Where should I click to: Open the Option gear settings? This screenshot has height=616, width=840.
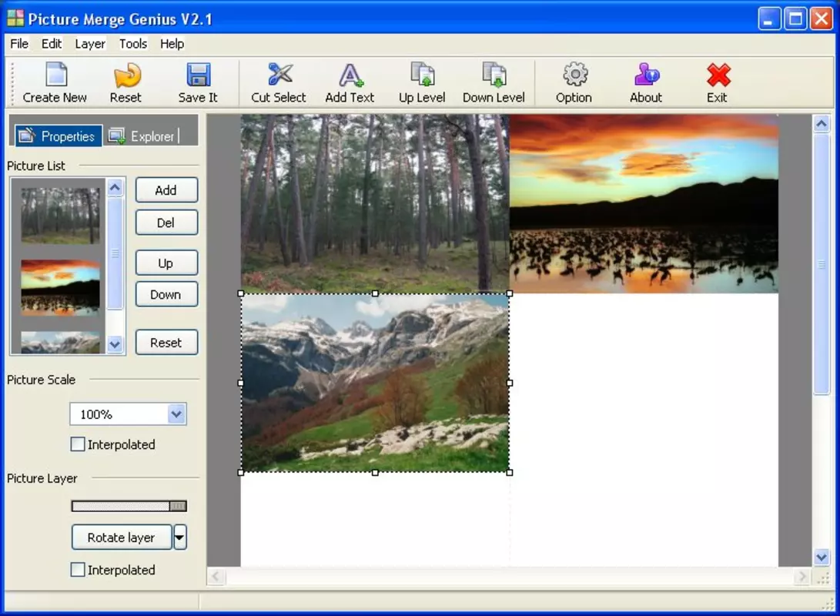[575, 75]
